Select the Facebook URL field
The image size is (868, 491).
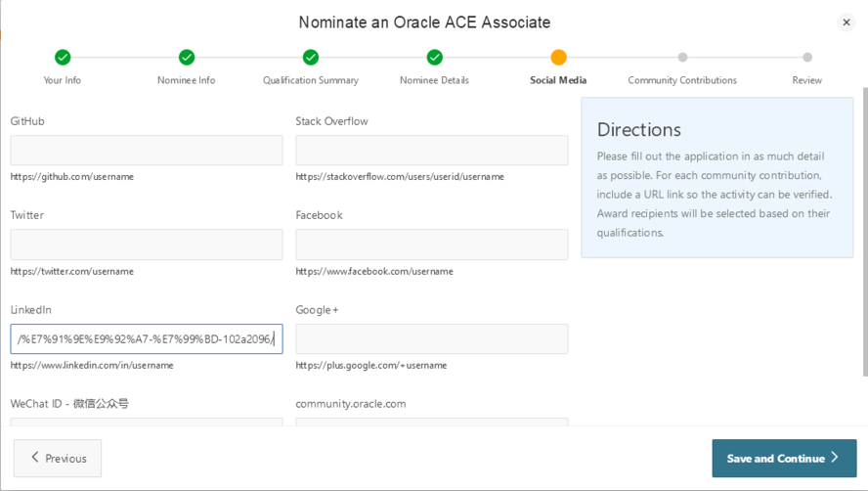coord(431,245)
